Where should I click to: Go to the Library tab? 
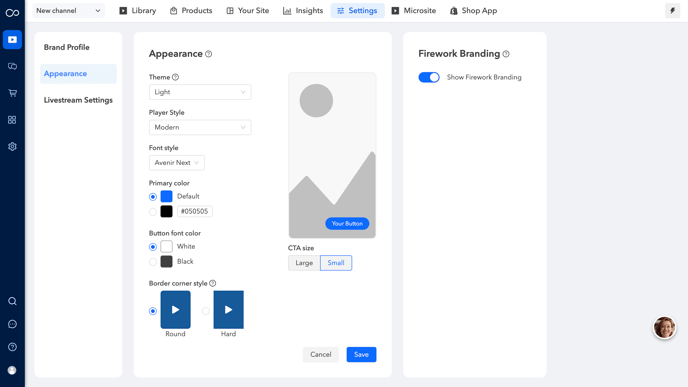pos(138,11)
